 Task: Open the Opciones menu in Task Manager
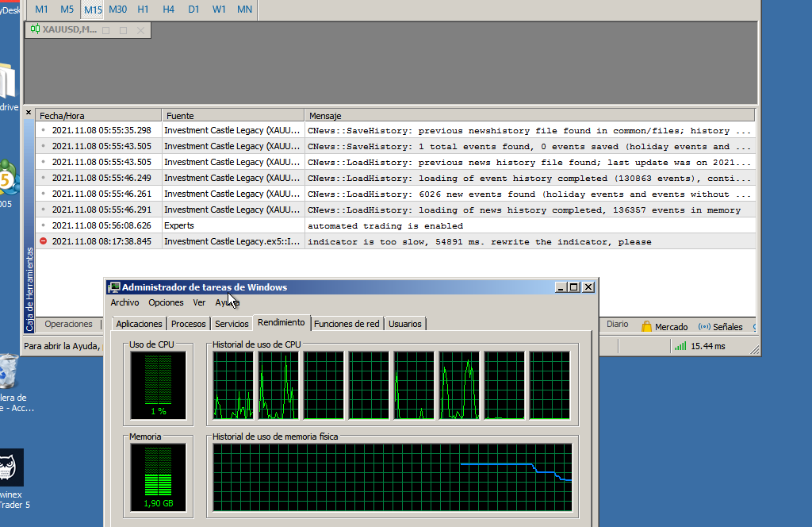166,302
